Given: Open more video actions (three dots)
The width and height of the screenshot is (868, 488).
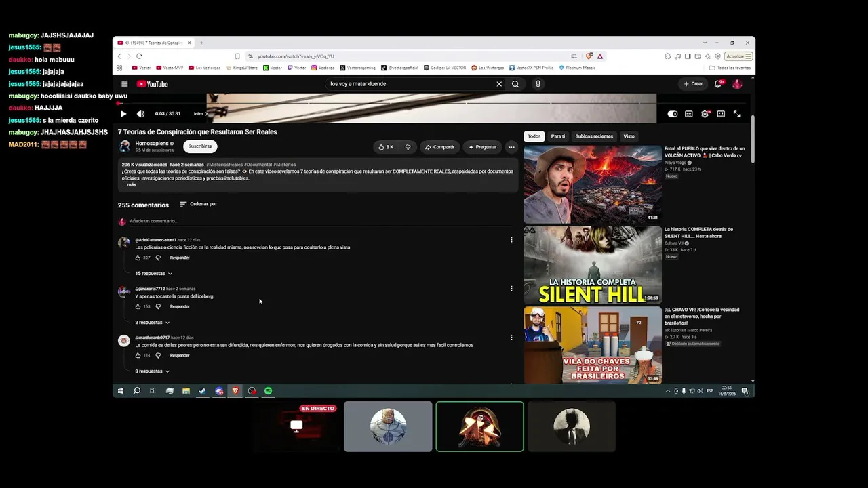Looking at the screenshot, I should 511,147.
